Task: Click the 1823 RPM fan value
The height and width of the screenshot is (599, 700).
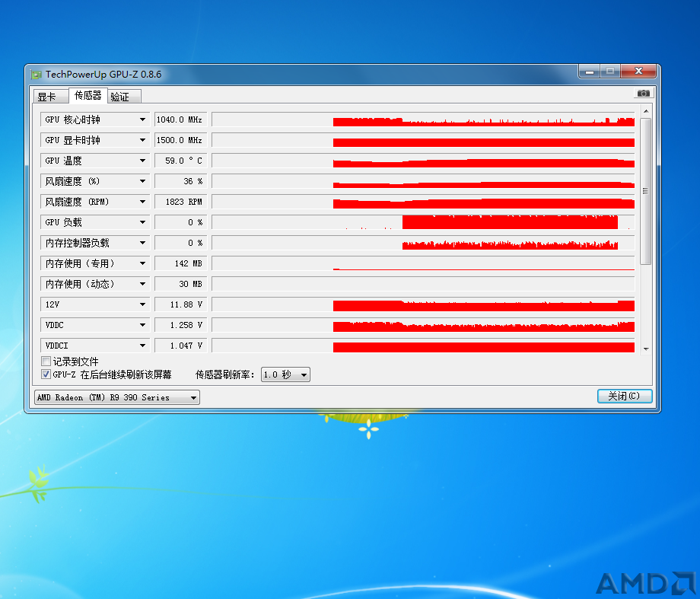Action: [x=181, y=202]
